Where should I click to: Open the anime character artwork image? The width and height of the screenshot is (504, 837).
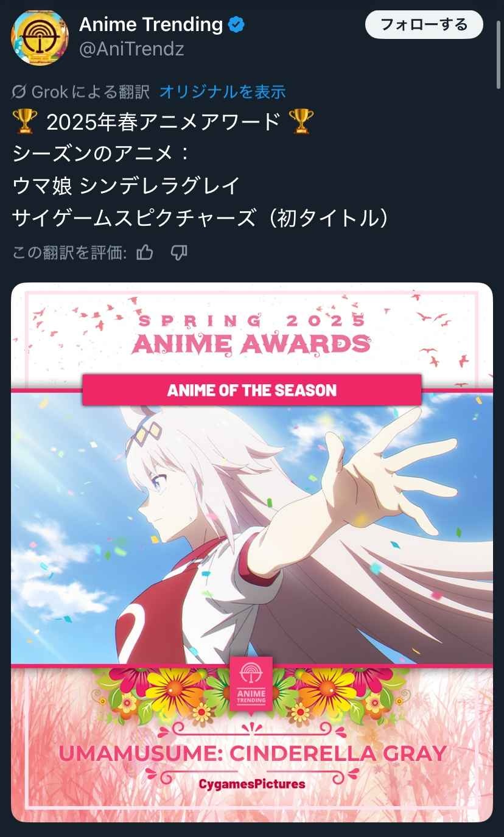click(252, 528)
